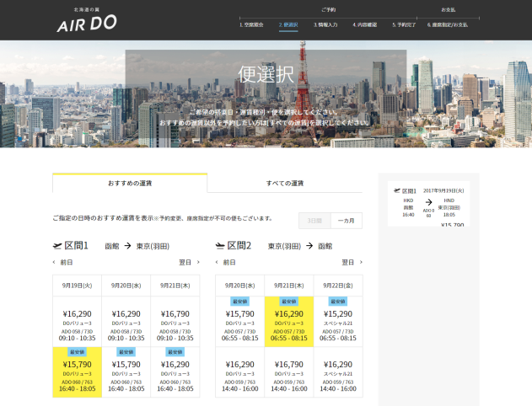
Task: Click plane icon in sidebar 区間1 summary
Action: click(x=397, y=191)
